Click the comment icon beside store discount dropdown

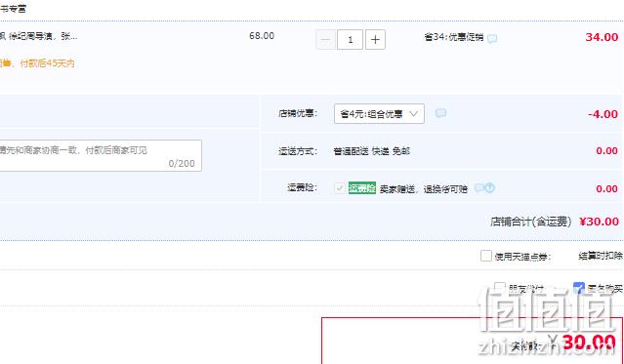pyautogui.click(x=440, y=113)
